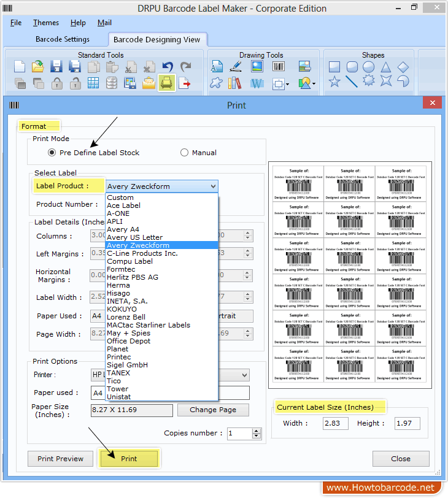
Task: Select the Ellipse shape
Action: tap(369, 67)
